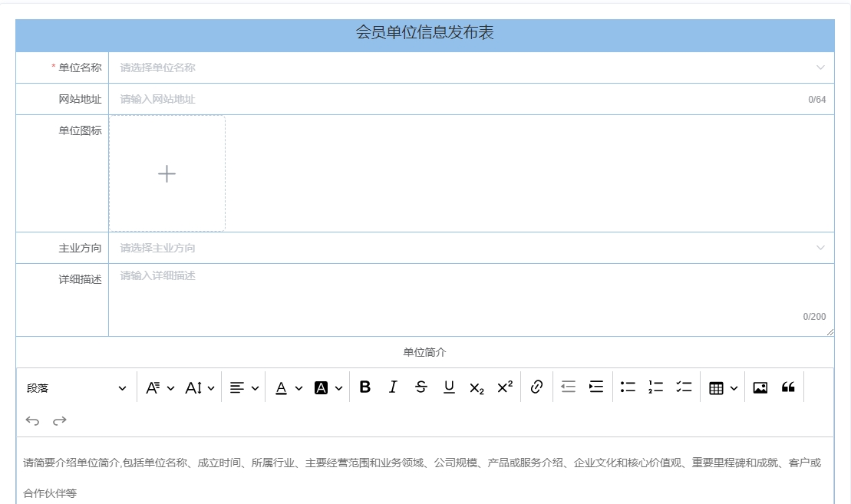
Task: Create a bulleted list
Action: (x=628, y=387)
